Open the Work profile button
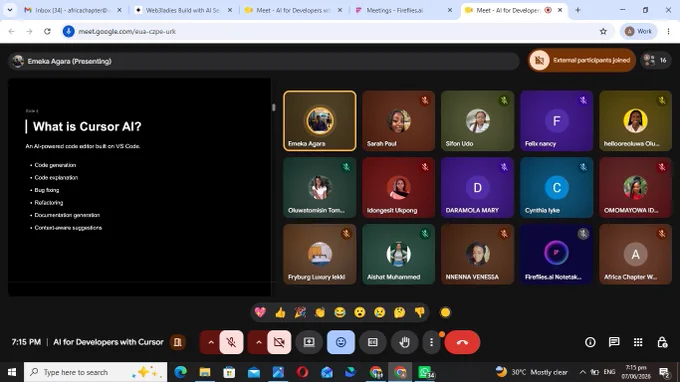This screenshot has height=382, width=680. pos(638,31)
